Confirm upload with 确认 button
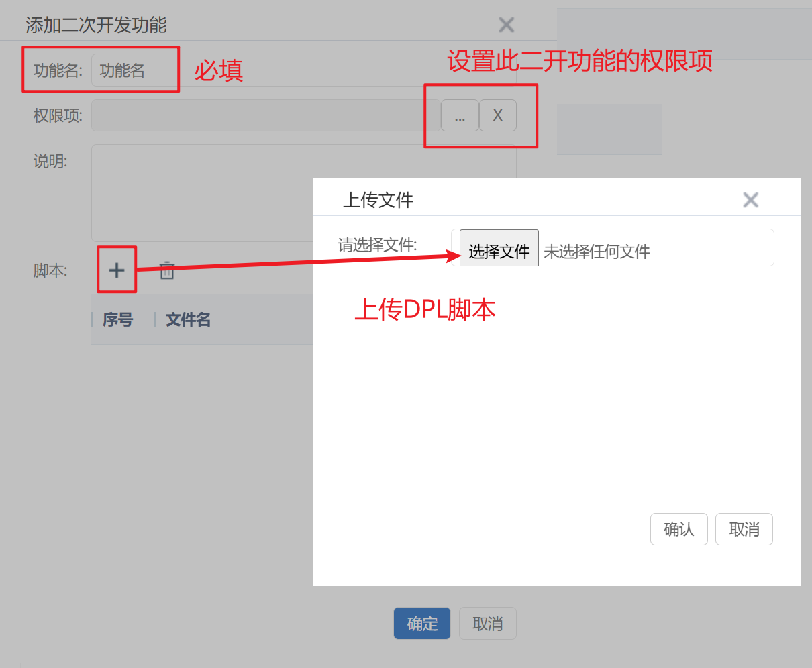812x668 pixels. click(x=678, y=529)
